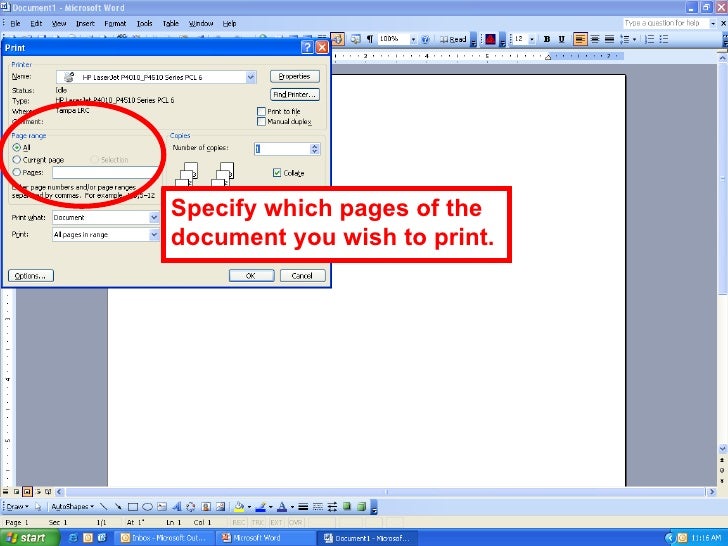728x546 pixels.
Task: Click the Line Style icon
Action: (303, 507)
